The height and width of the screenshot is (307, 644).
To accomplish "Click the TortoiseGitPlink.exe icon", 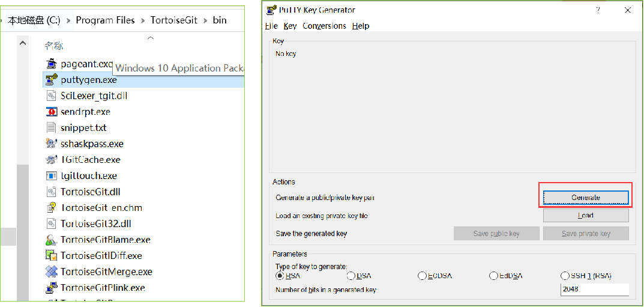I will 51,288.
